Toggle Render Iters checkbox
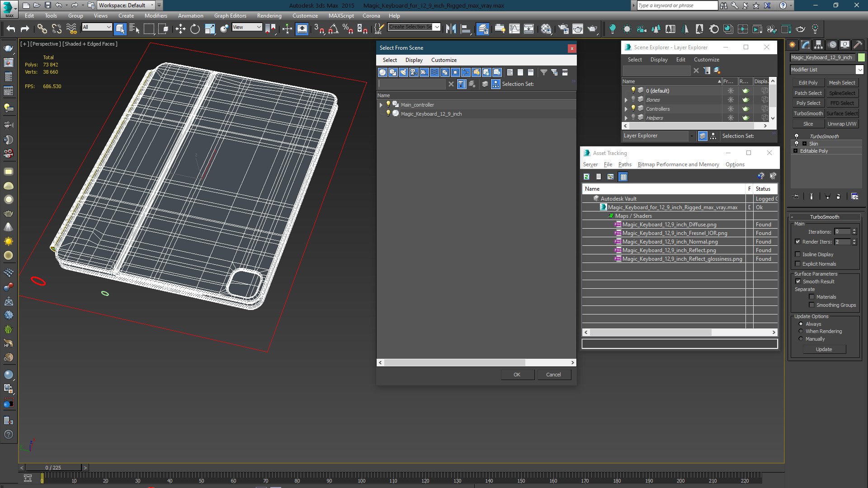The height and width of the screenshot is (488, 868). point(797,242)
